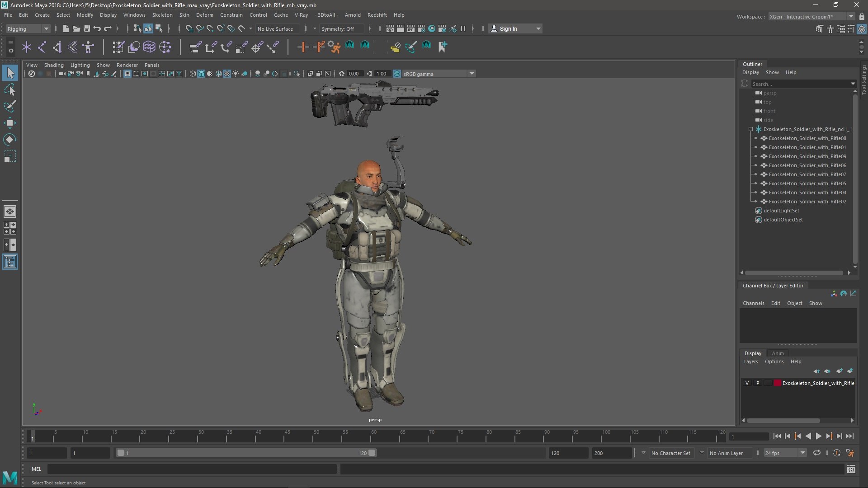Click the Create Joints shelf icon
The width and height of the screenshot is (868, 488).
tap(42, 47)
